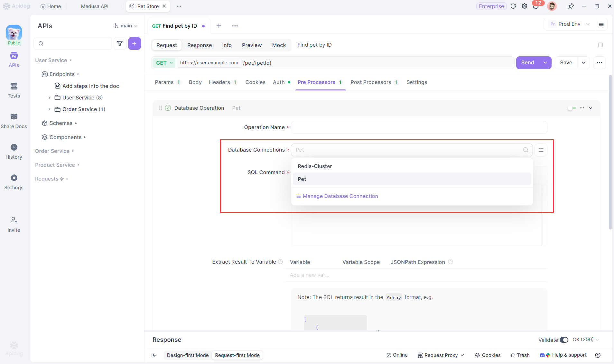Click search icon in Database Connections field

coord(526,150)
